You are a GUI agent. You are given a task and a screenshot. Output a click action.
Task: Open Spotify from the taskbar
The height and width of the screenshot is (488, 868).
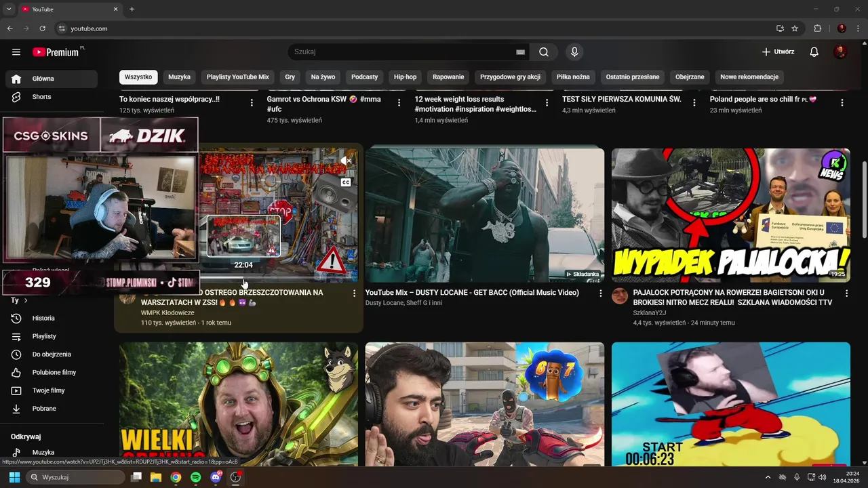pos(196,477)
